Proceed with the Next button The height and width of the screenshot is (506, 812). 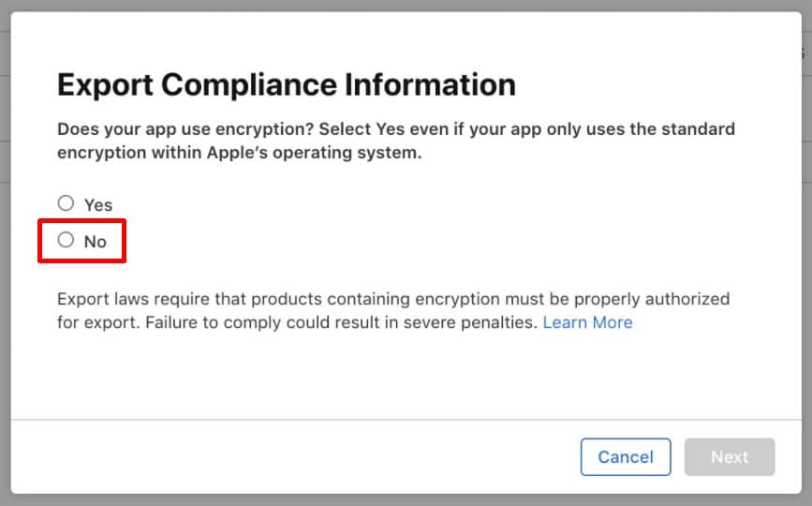(x=729, y=457)
